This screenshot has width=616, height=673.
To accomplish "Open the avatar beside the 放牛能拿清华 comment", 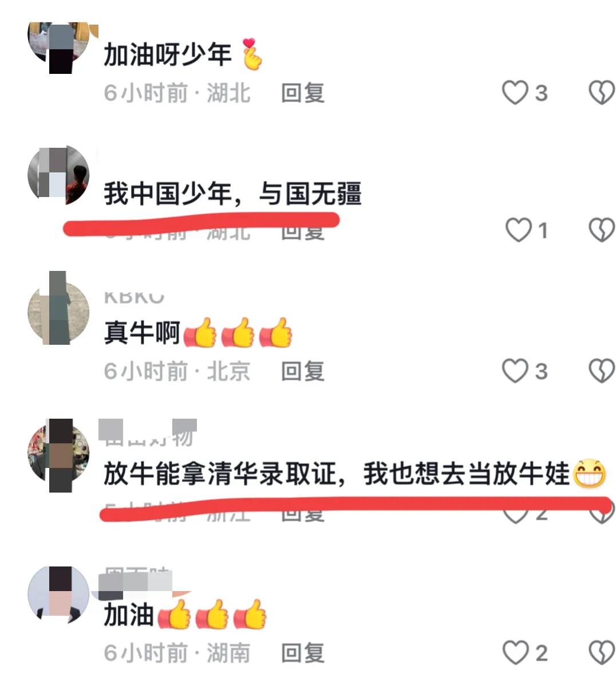I will [x=59, y=455].
